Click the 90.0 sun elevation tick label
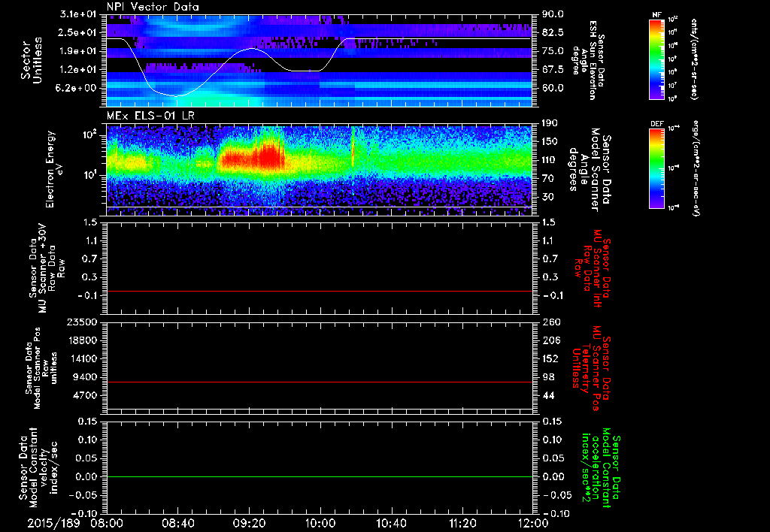 tap(553, 14)
